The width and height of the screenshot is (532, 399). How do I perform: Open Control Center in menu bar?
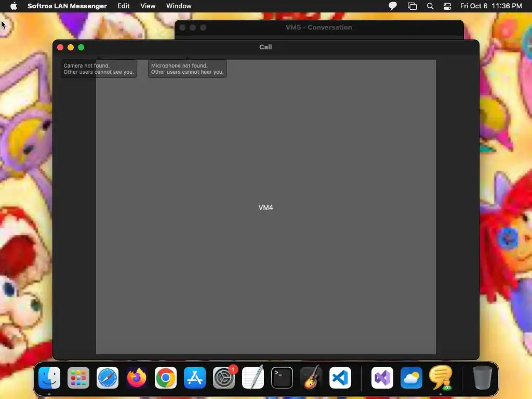(447, 6)
